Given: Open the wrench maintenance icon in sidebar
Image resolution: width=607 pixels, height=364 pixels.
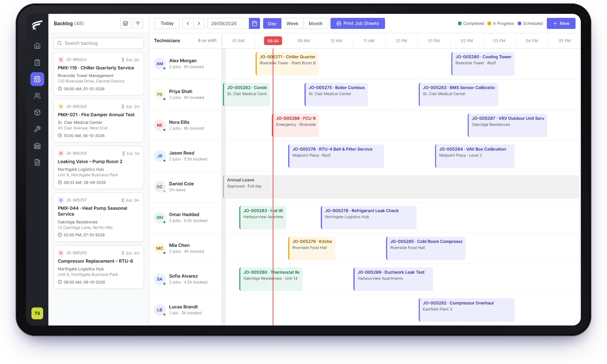Looking at the screenshot, I should [x=37, y=129].
